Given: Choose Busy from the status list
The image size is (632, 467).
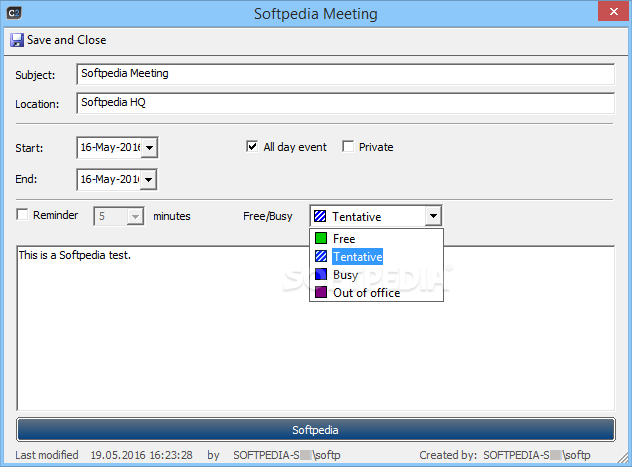Looking at the screenshot, I should tap(376, 275).
